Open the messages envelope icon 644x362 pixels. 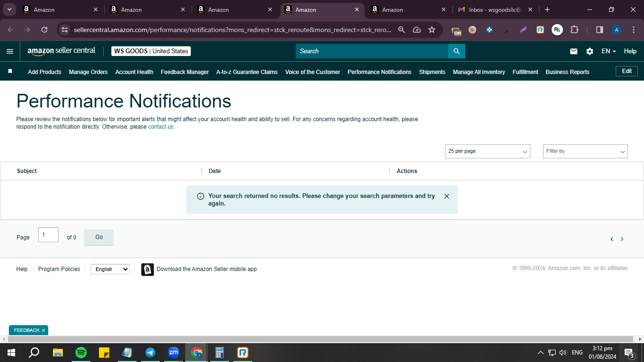click(574, 51)
